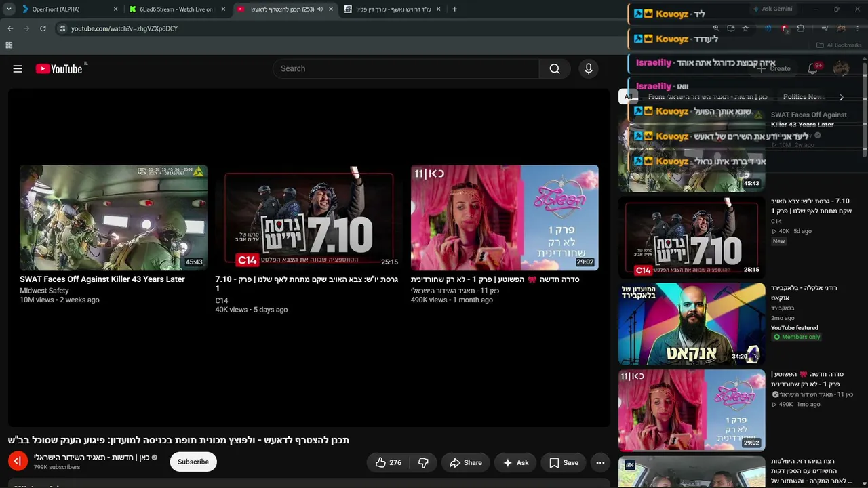Viewport: 868px width, 488px height.
Task: Go back one page in Chrome
Action: (10, 28)
